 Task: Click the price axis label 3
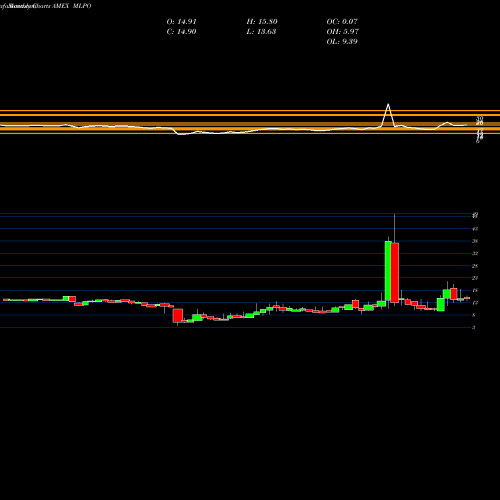(x=474, y=327)
